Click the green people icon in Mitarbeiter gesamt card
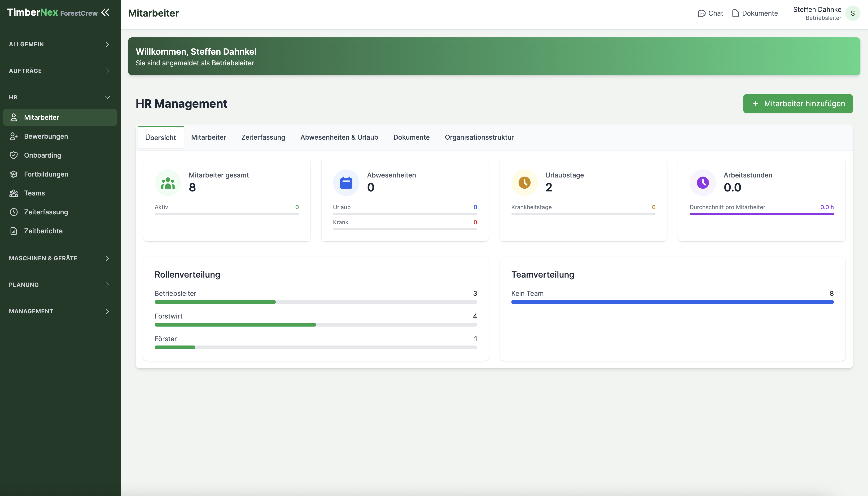Image resolution: width=868 pixels, height=496 pixels. 168,183
